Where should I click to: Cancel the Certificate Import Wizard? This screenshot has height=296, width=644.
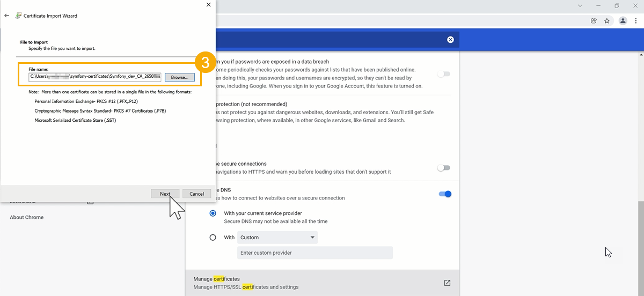(x=196, y=194)
